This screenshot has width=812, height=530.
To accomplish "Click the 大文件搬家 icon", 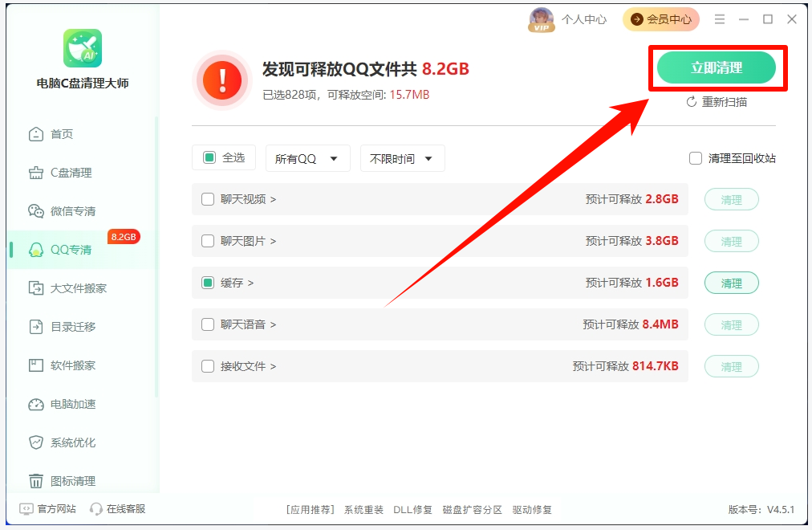I will pyautogui.click(x=36, y=288).
